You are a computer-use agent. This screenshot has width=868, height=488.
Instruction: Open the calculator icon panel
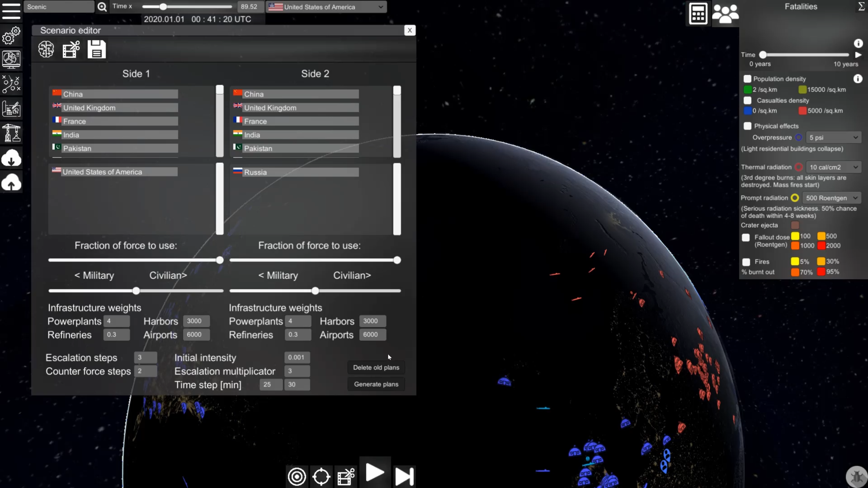point(698,14)
